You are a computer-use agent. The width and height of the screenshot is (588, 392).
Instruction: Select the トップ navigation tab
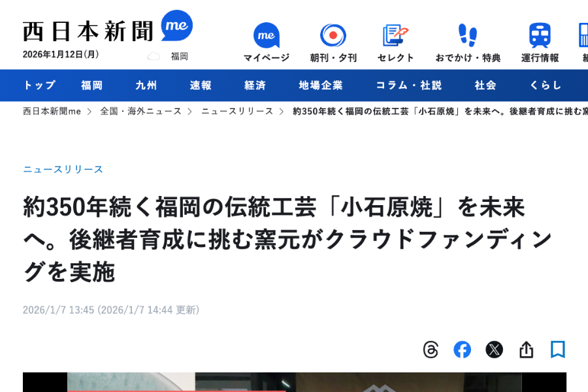39,85
